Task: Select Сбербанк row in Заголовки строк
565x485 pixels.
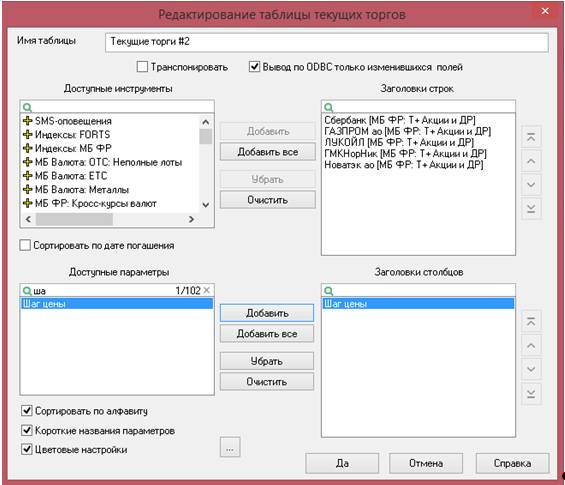Action: click(400, 120)
